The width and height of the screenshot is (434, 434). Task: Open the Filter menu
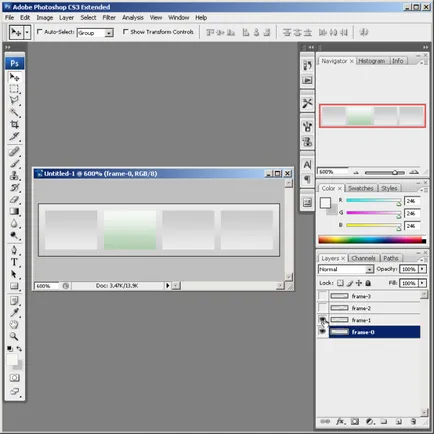(109, 18)
